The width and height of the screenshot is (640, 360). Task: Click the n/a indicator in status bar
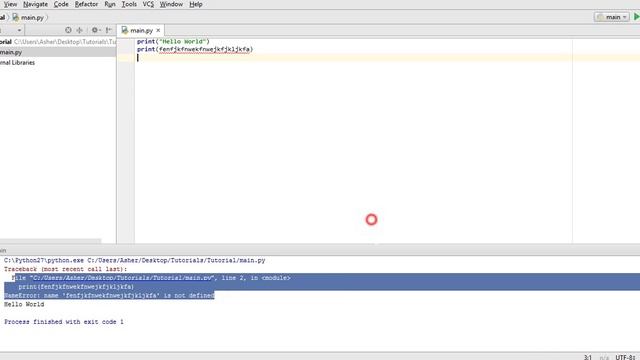pyautogui.click(x=604, y=357)
